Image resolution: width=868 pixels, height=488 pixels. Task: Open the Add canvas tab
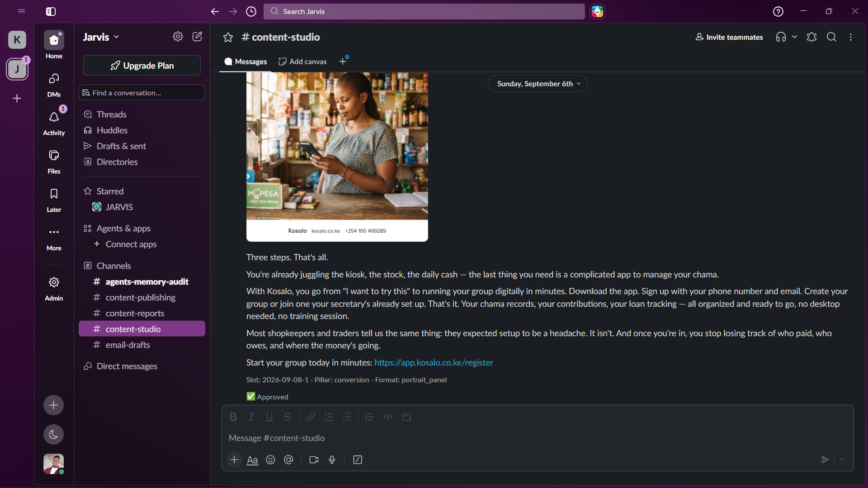(x=302, y=61)
